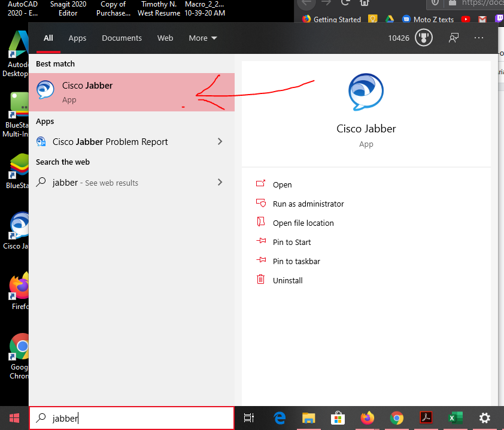Click the pin icon next to Pin to taskbar
This screenshot has width=504, height=430.
(x=260, y=260)
